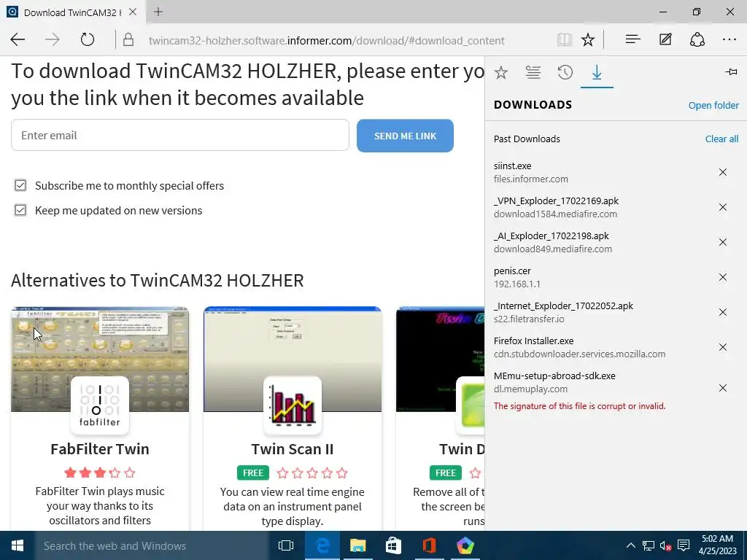Open a new browser tab
747x560 pixels.
tap(158, 12)
